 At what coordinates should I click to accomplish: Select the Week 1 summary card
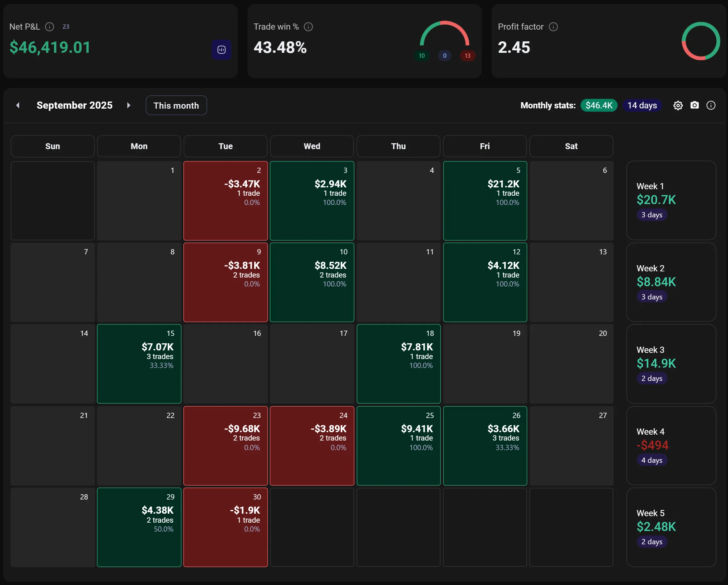[671, 200]
